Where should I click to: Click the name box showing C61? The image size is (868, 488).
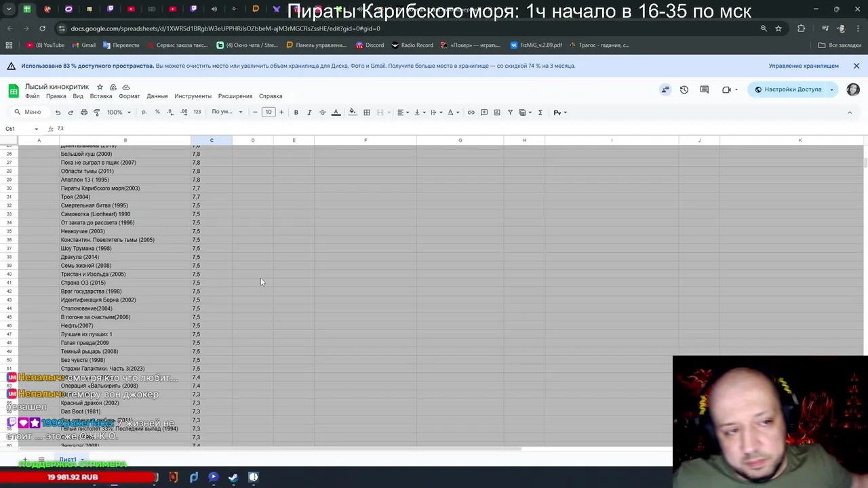(x=22, y=129)
